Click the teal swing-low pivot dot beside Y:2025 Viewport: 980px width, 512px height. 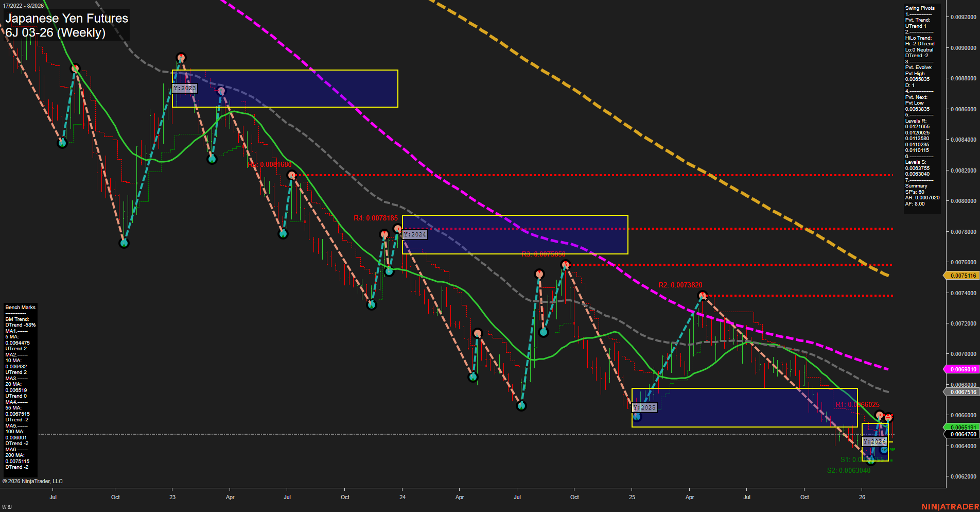click(x=637, y=417)
